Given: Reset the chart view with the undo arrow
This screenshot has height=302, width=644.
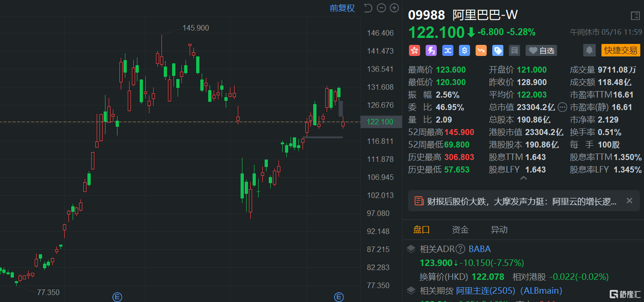Looking at the screenshot, I should point(368,8).
